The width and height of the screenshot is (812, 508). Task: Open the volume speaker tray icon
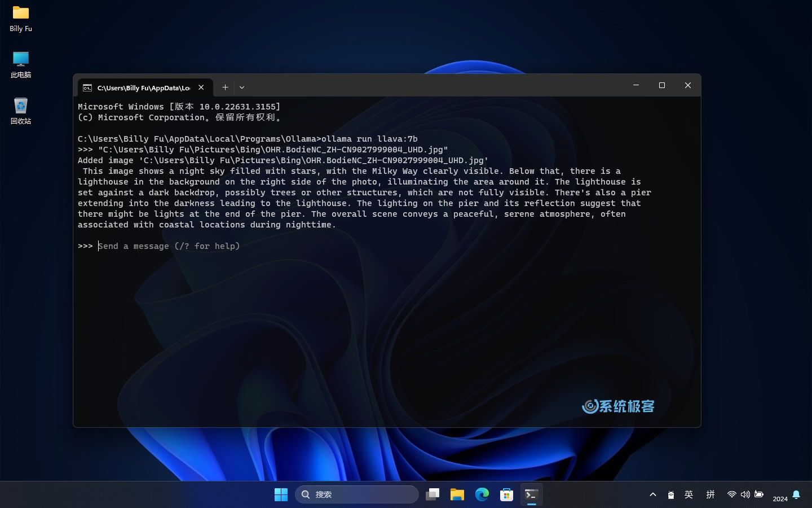[x=745, y=494]
